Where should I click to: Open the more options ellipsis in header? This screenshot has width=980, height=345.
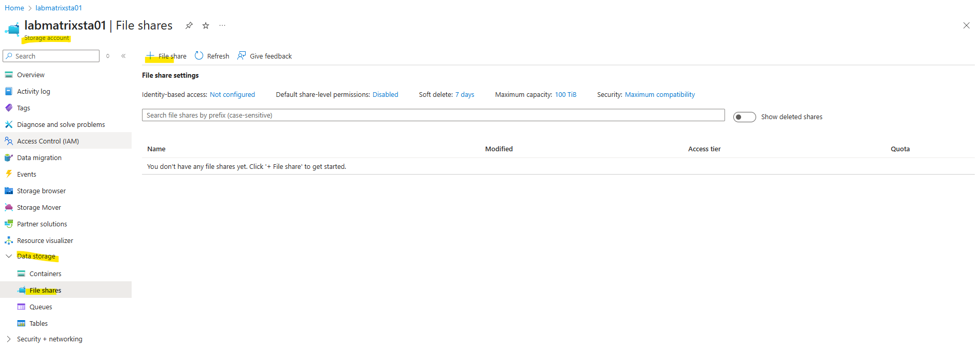tap(222, 25)
